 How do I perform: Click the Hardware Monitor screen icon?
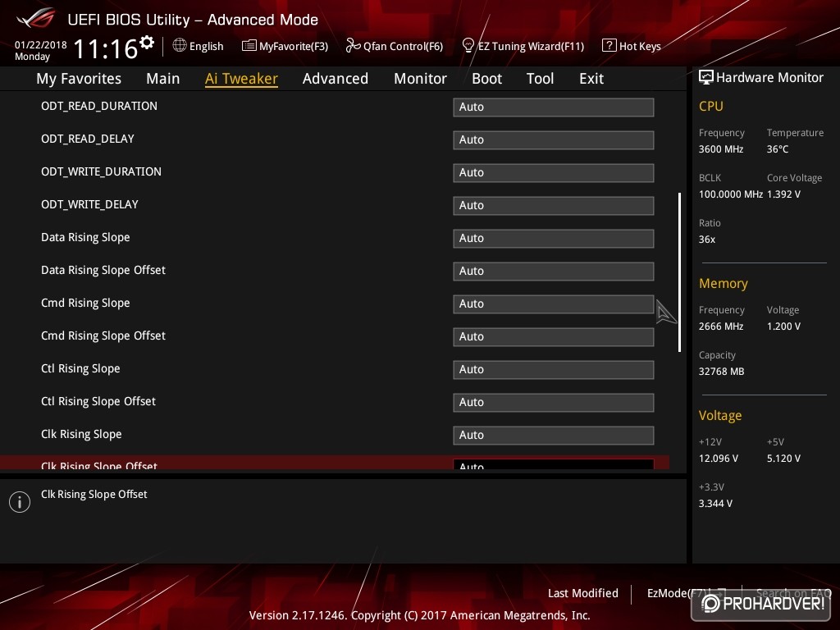coord(706,77)
